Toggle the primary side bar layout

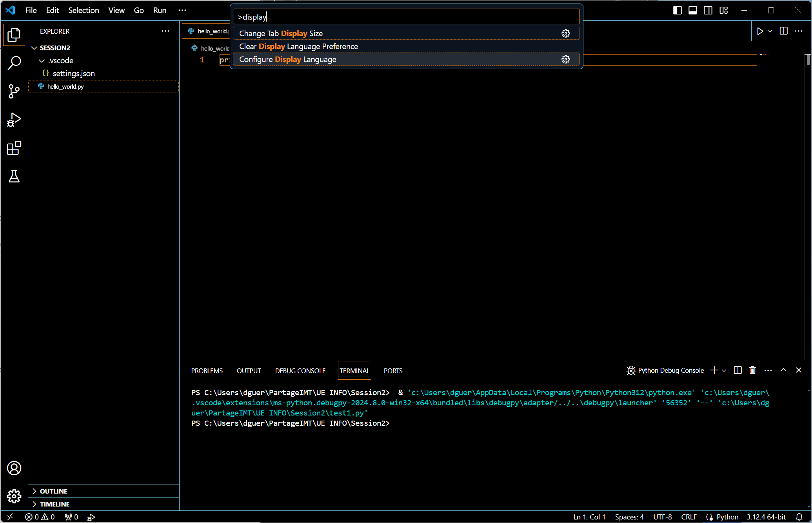pos(677,10)
